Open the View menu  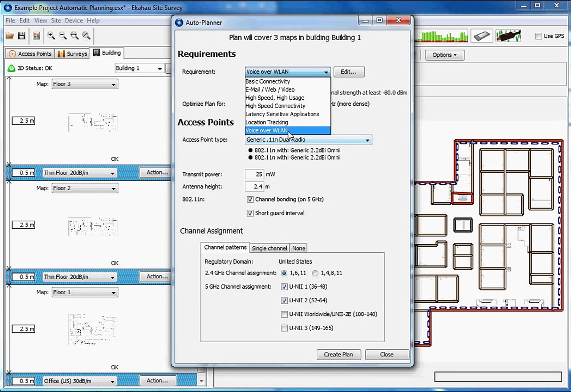pos(41,21)
